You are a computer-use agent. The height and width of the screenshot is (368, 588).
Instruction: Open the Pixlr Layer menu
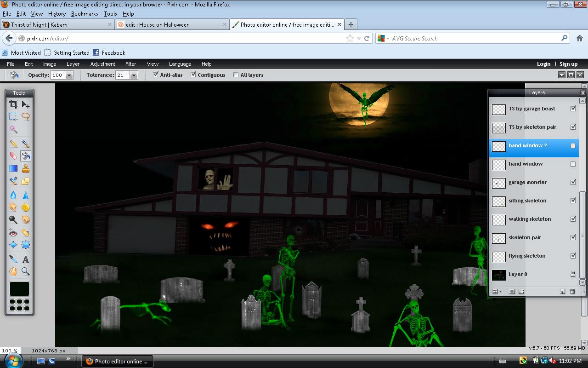pos(73,64)
